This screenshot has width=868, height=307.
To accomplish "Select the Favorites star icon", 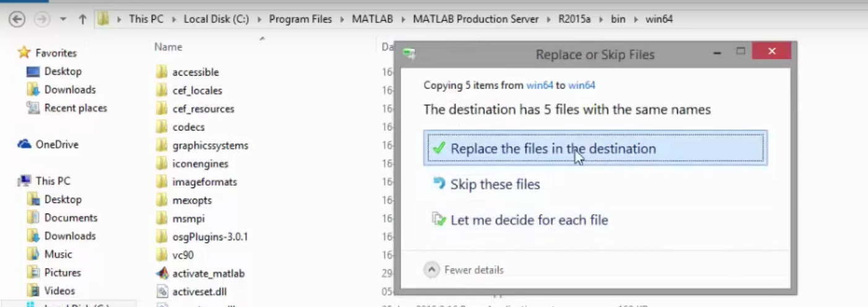I will pyautogui.click(x=24, y=53).
